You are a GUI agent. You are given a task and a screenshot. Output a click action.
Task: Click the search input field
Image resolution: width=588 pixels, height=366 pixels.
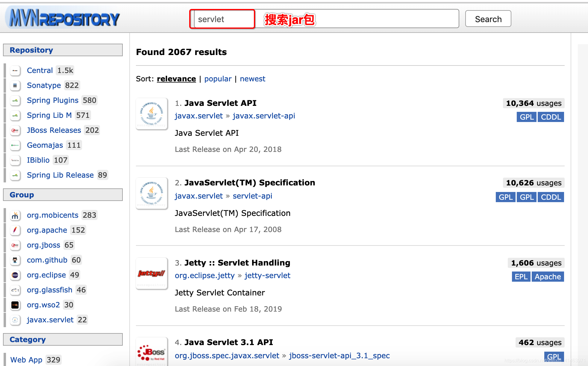pyautogui.click(x=327, y=19)
